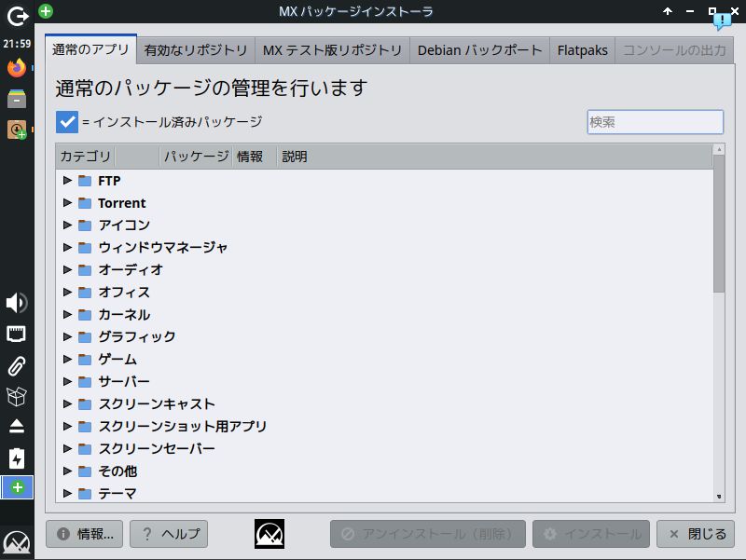Image resolution: width=746 pixels, height=560 pixels.
Task: Open the file manager panel icon
Action: point(17,99)
